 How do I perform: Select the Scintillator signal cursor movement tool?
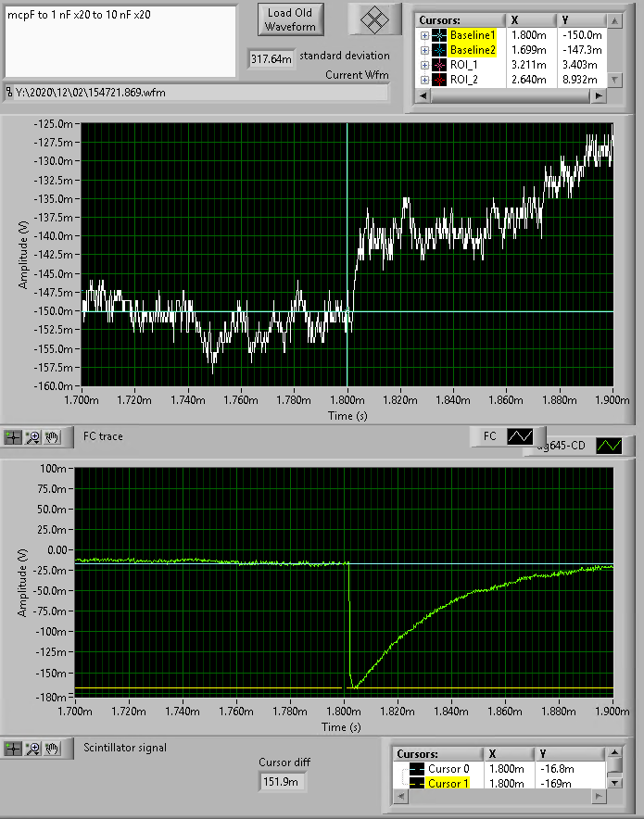tap(13, 749)
